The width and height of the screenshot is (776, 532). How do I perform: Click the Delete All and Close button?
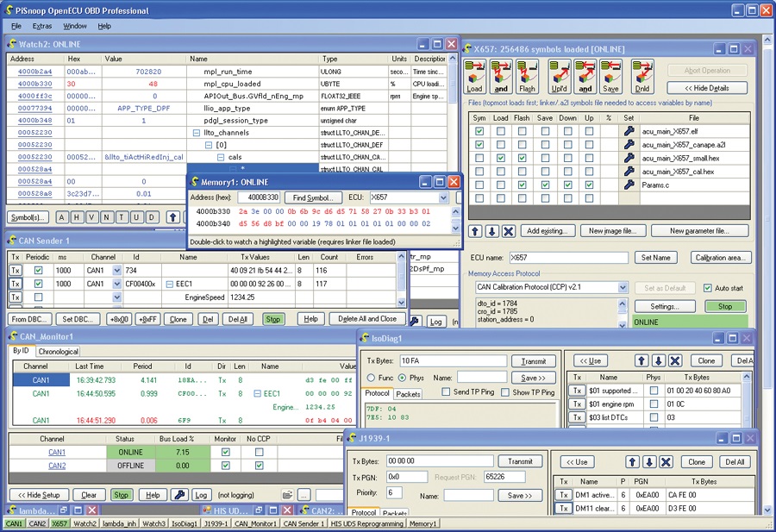click(x=367, y=319)
